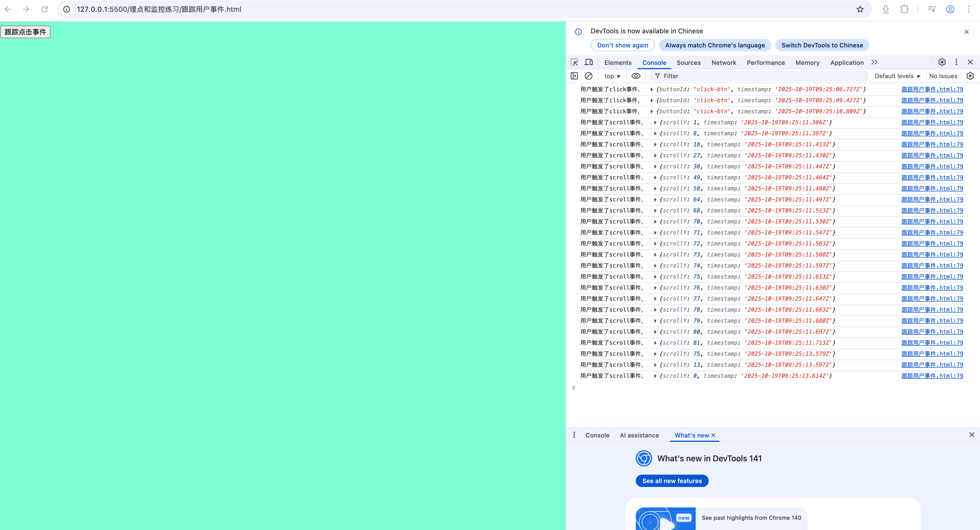Click the 跟踪点击事件 button
This screenshot has width=980, height=530.
coord(26,32)
